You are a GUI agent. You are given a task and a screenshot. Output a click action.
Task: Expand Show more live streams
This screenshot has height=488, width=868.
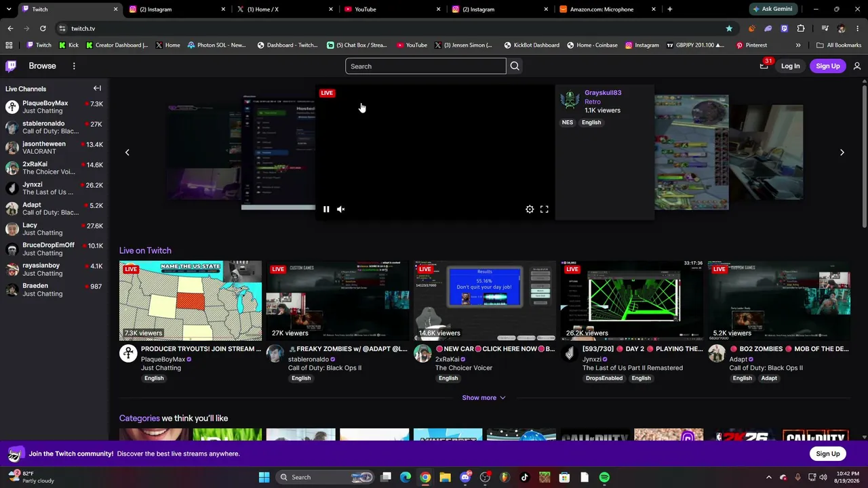click(484, 398)
